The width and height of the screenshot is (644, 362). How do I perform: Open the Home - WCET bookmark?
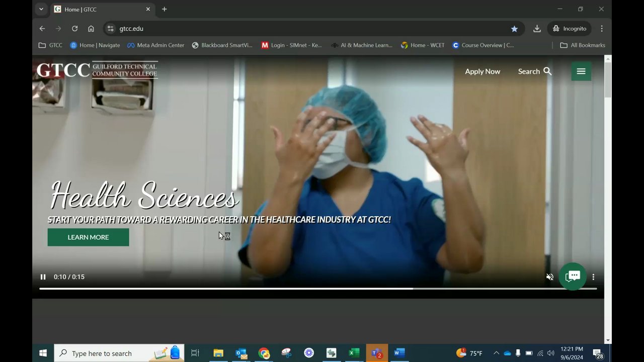coord(423,45)
